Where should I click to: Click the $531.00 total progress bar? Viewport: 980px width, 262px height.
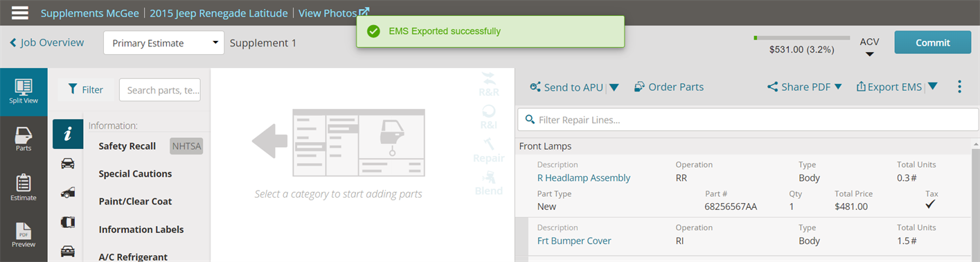click(801, 37)
